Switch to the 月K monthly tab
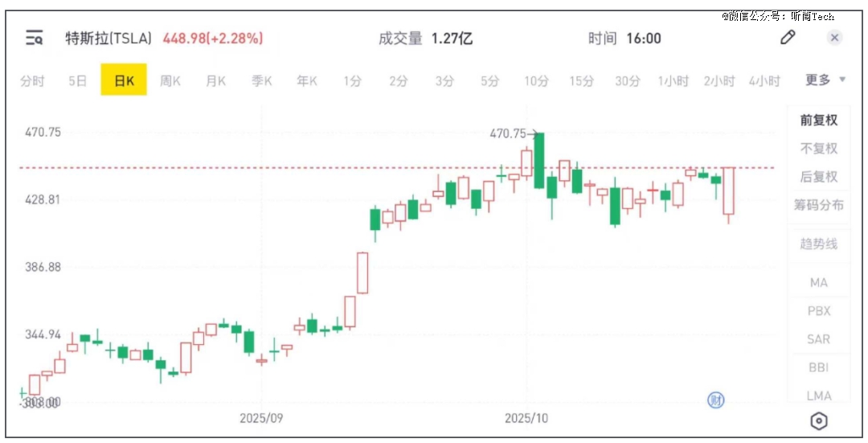Screen dimensions: 868x443 (x=215, y=80)
